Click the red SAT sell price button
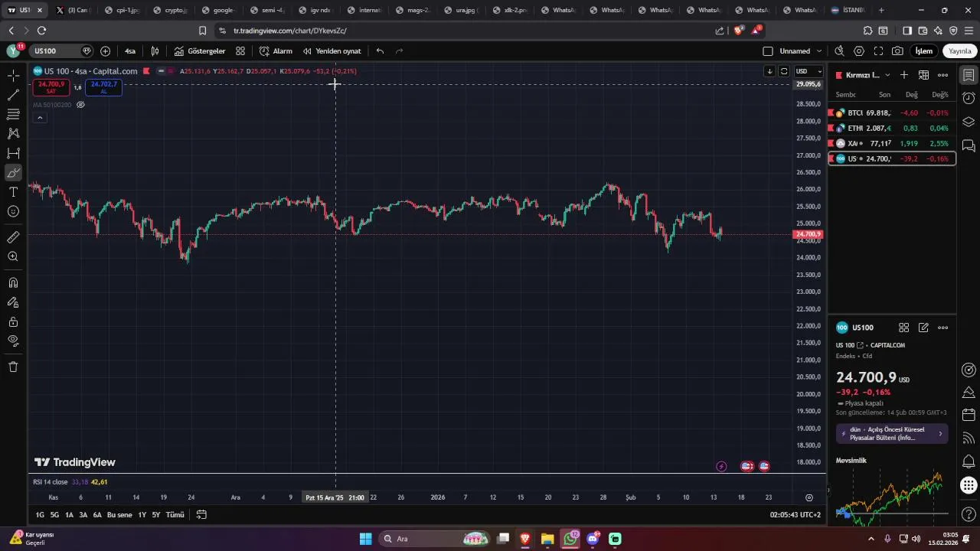This screenshot has width=980, height=551. (x=51, y=87)
